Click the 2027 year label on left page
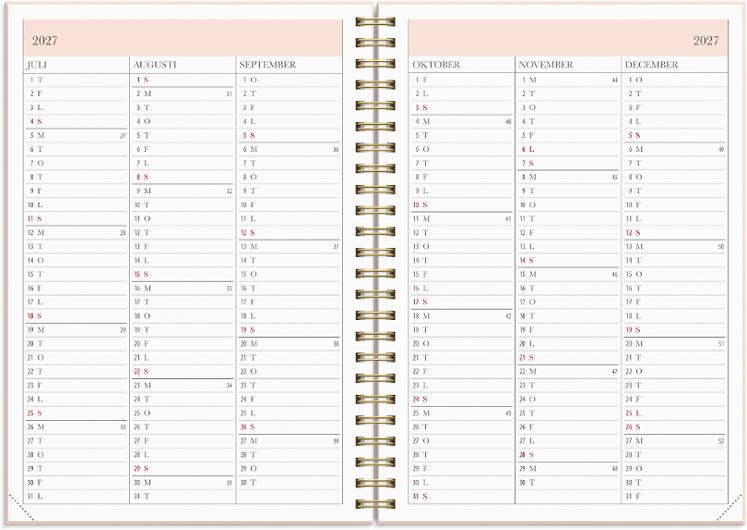This screenshot has width=747, height=530. point(45,41)
